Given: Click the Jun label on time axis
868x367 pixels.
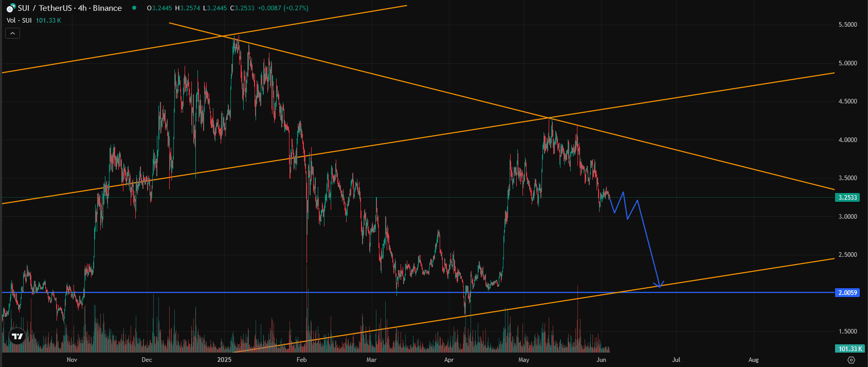Looking at the screenshot, I should click(601, 360).
